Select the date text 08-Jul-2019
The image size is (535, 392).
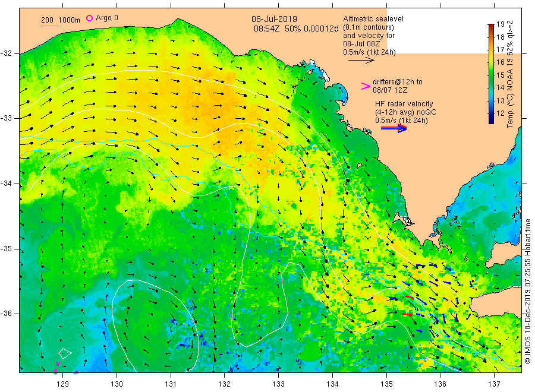tap(274, 19)
